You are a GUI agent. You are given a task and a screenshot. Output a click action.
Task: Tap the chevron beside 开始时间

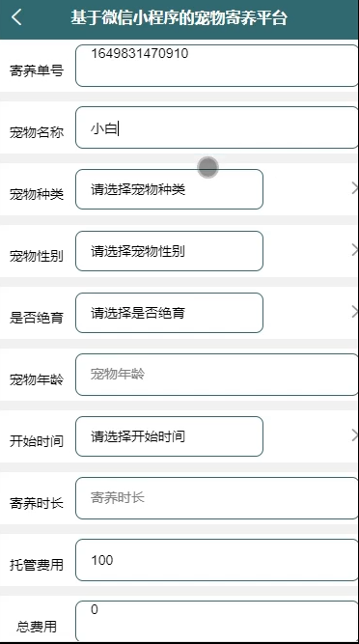[x=354, y=435]
